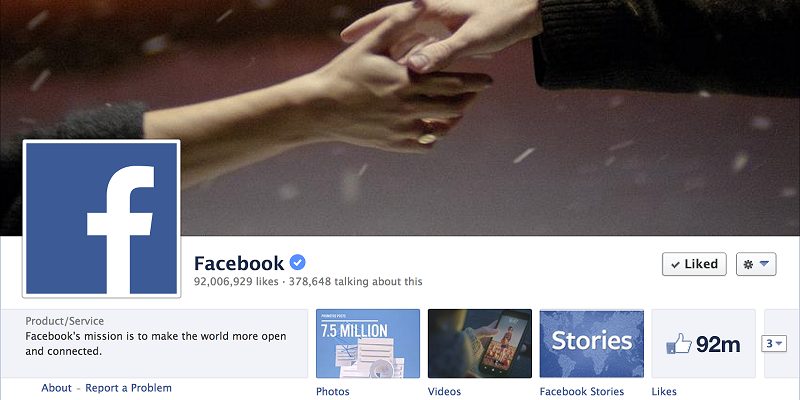
Task: Open the 7.5 Million photos thumbnail
Action: [368, 343]
